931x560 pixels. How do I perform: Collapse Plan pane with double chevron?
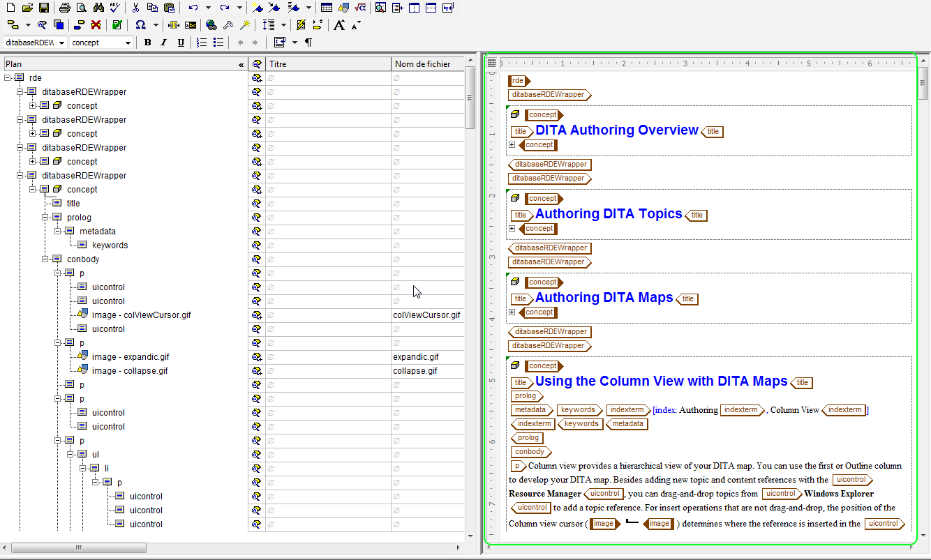(241, 64)
